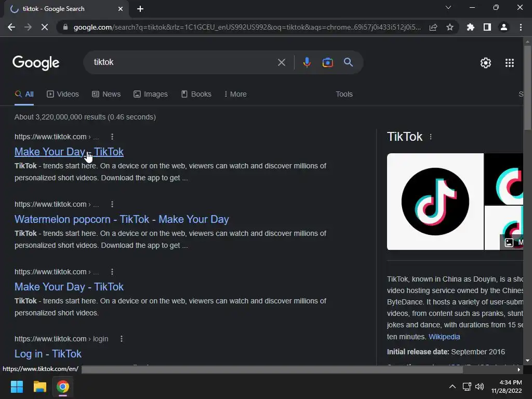Click the Google logo
The image size is (532, 399).
coord(36,63)
